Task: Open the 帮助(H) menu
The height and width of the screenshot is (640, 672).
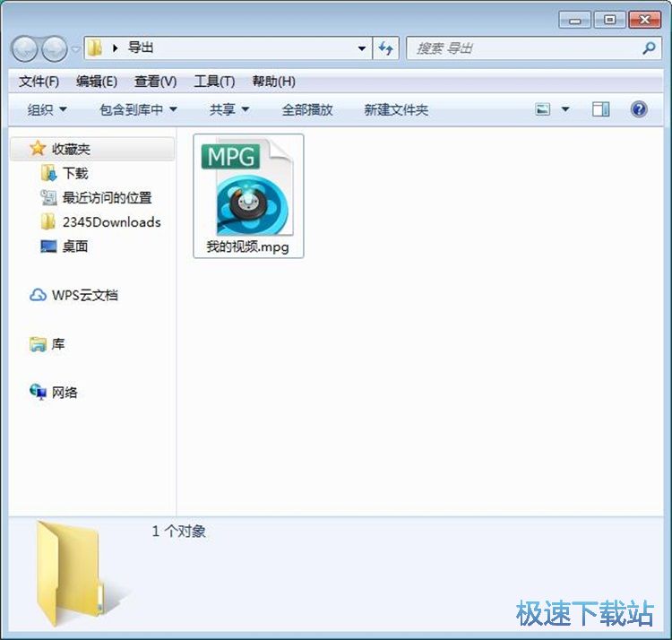Action: [273, 81]
